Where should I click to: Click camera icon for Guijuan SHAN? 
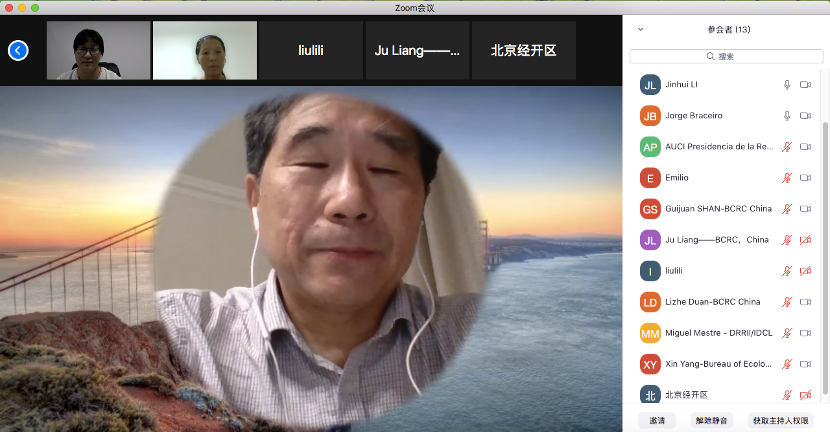[x=805, y=209]
